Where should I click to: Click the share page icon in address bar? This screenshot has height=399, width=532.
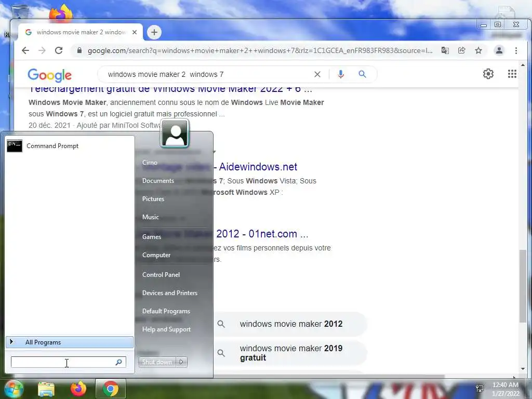click(x=461, y=50)
